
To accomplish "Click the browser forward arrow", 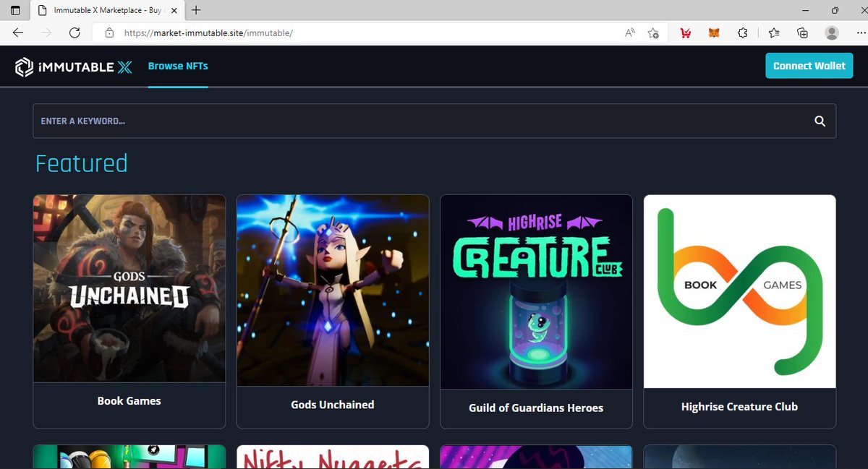I will pyautogui.click(x=46, y=33).
